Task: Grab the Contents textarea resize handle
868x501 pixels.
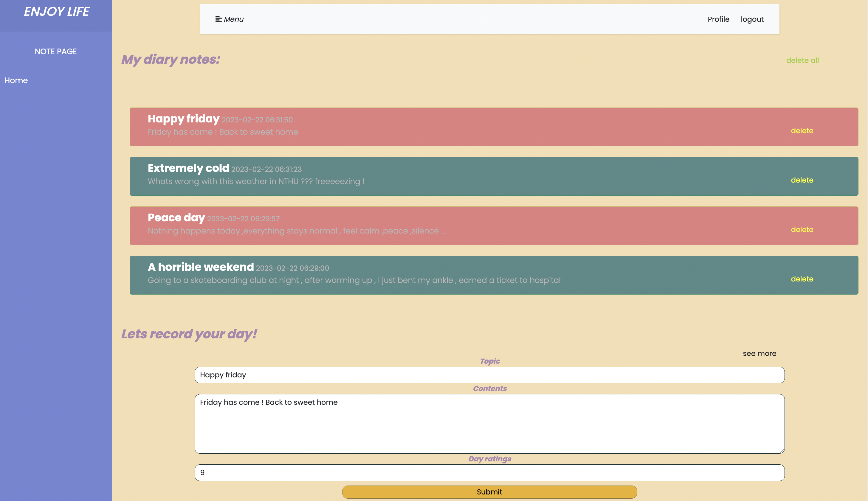Action: (x=782, y=450)
